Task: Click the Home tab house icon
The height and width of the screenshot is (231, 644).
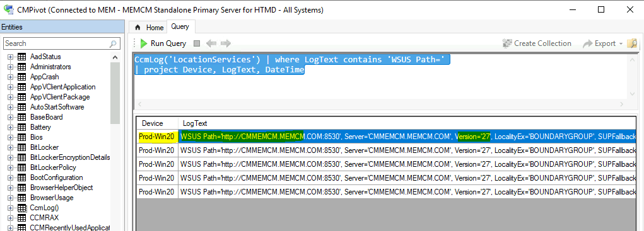Action: coord(138,28)
